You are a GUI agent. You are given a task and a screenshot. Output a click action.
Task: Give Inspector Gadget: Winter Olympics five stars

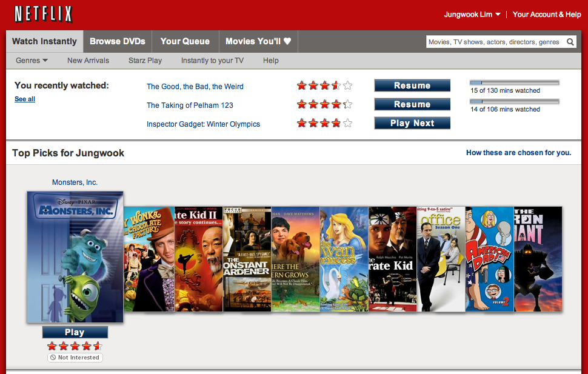pos(347,124)
